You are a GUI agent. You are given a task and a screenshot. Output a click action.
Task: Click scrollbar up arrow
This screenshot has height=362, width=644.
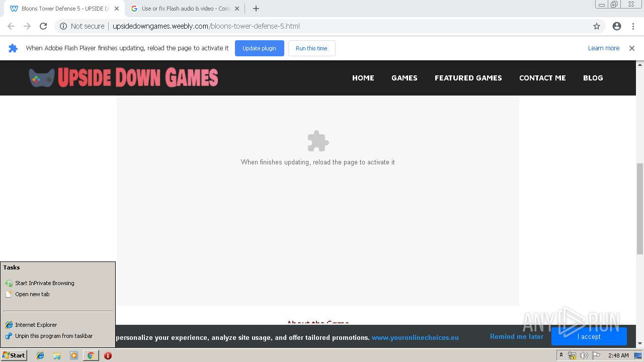(640, 64)
